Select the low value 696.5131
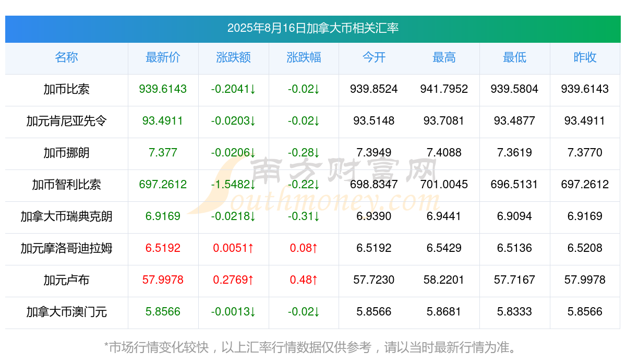The height and width of the screenshot is (364, 626). coord(514,185)
